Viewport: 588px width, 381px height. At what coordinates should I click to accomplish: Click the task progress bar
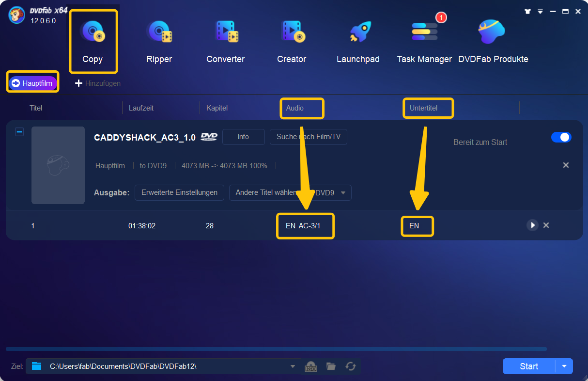coord(276,349)
